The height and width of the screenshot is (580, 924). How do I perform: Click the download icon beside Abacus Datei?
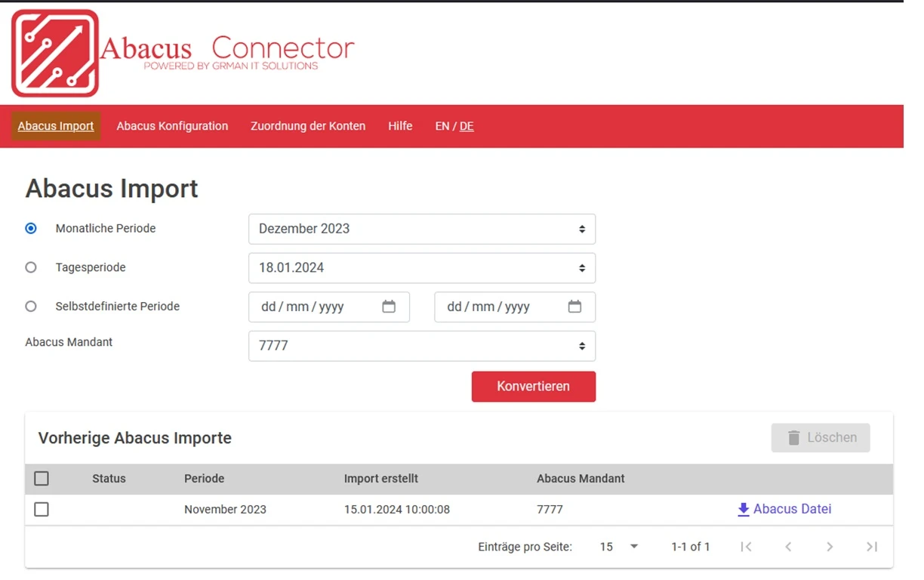pos(743,509)
